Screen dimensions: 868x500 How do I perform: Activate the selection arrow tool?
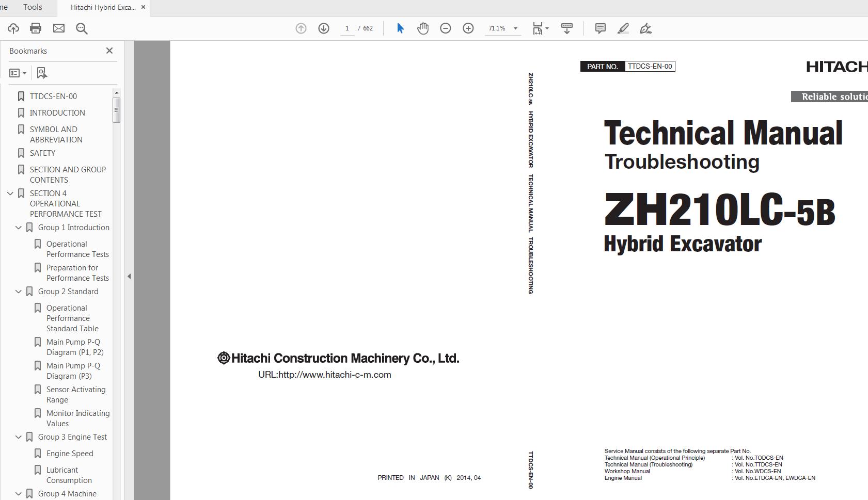pyautogui.click(x=400, y=28)
